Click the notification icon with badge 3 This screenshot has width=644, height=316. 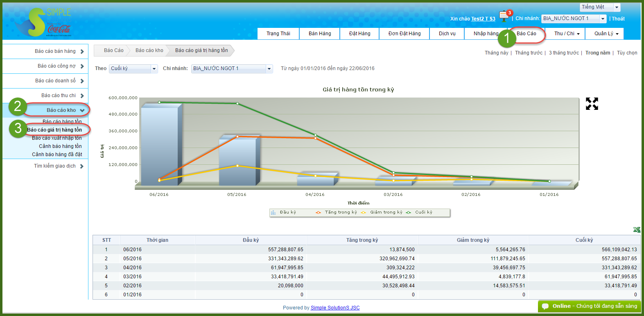[x=504, y=16]
